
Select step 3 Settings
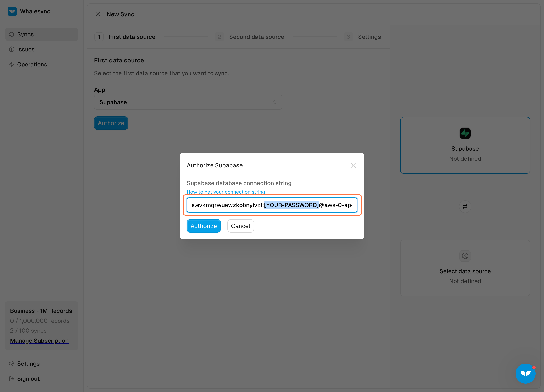tap(363, 37)
